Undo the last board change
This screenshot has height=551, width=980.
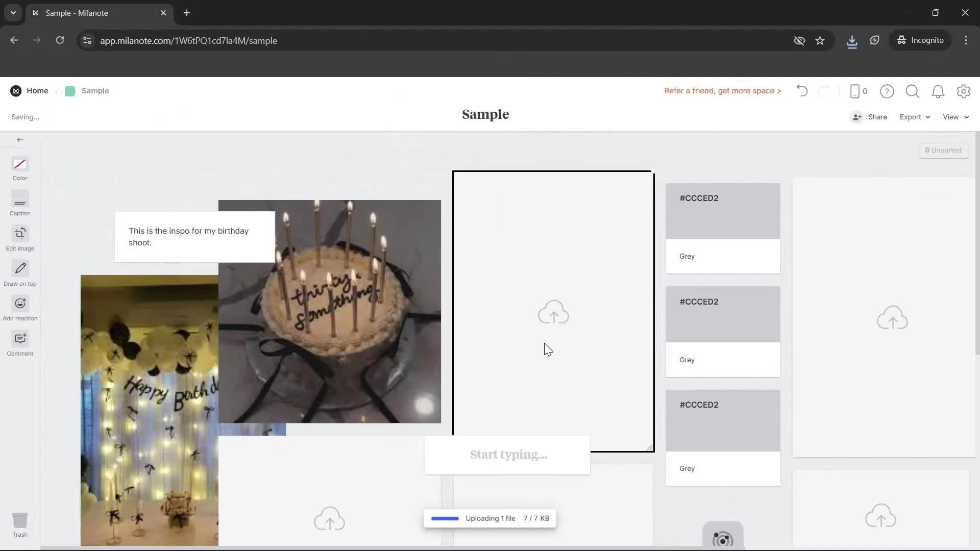(x=801, y=91)
